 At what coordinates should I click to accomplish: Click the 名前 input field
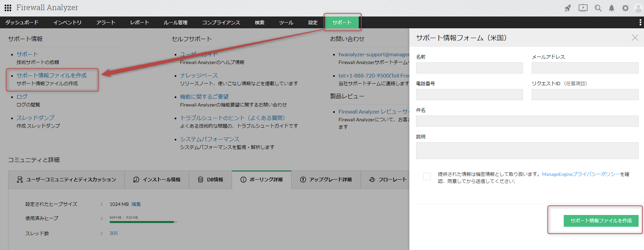pyautogui.click(x=469, y=68)
